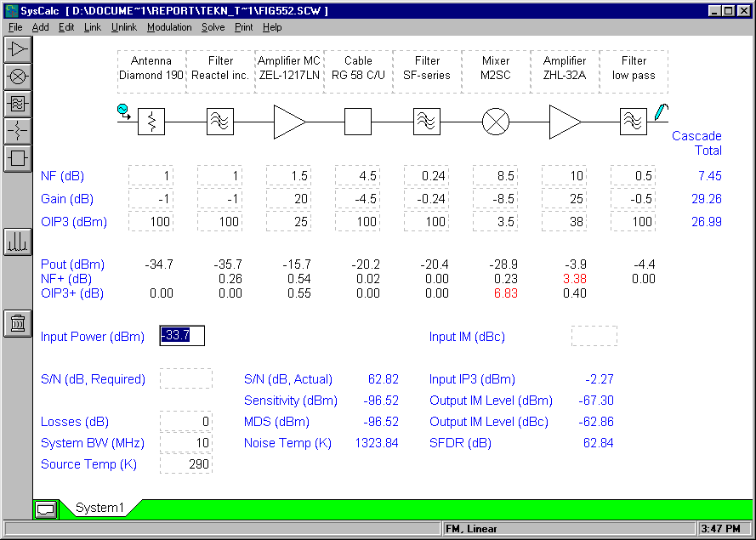
Task: Select the attenuator tool in left toolbar
Action: click(x=17, y=131)
